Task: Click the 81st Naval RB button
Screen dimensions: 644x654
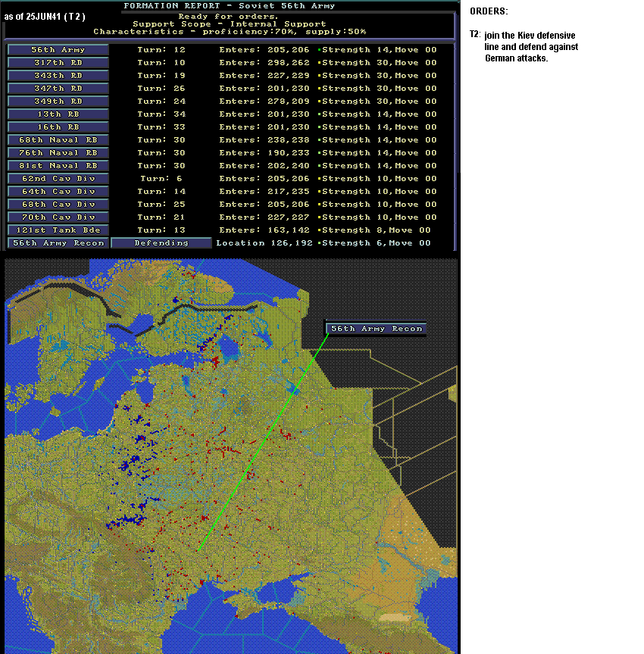Action: [x=58, y=166]
